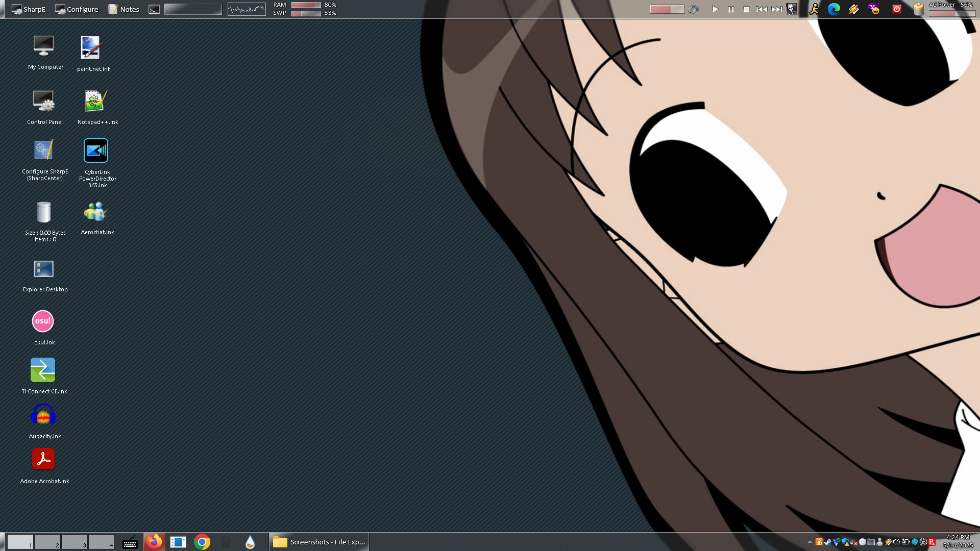Screen dimensions: 980x551
Task: Open Google Chrome from the taskbar
Action: click(x=202, y=542)
